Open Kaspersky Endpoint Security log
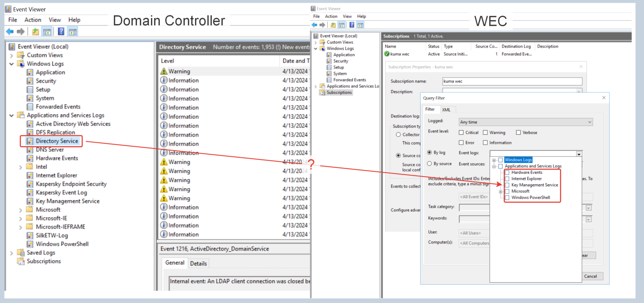Viewport: 644px width, 303px height. tap(71, 184)
